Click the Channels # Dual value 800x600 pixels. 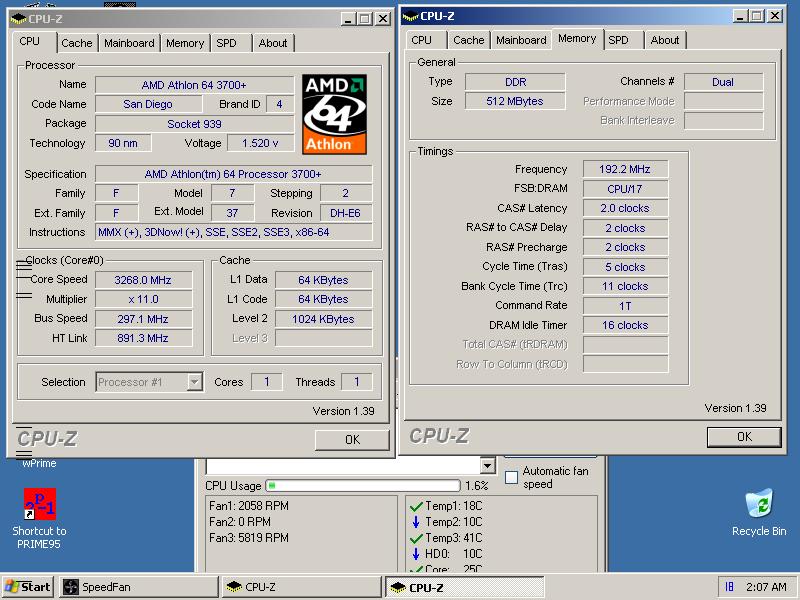click(723, 82)
